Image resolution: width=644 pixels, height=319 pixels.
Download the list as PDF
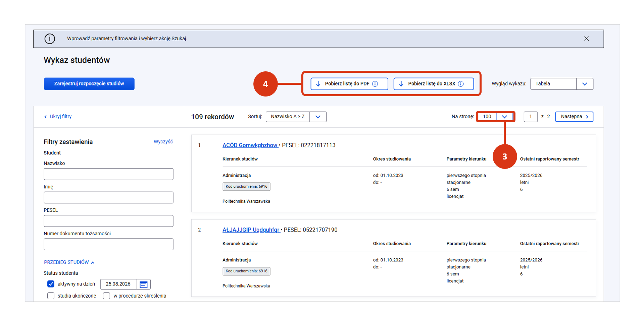coord(349,84)
